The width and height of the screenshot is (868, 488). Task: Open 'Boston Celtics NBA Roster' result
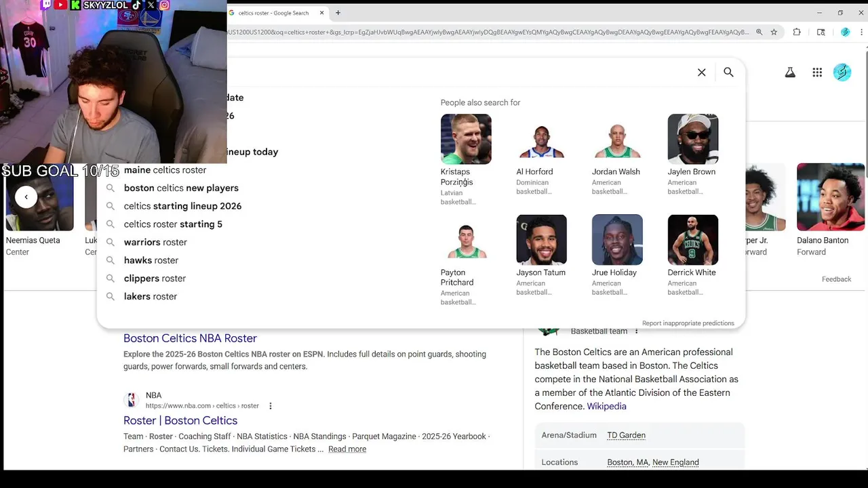[x=190, y=338]
